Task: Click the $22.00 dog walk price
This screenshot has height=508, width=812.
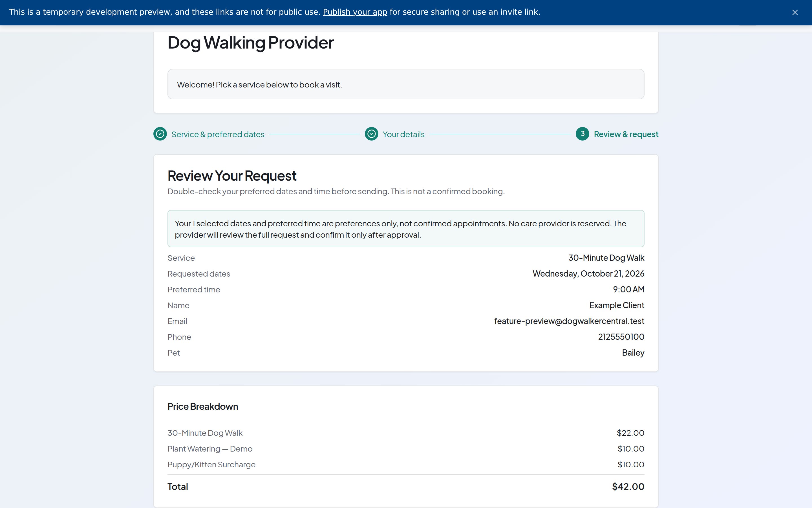Action: click(630, 433)
